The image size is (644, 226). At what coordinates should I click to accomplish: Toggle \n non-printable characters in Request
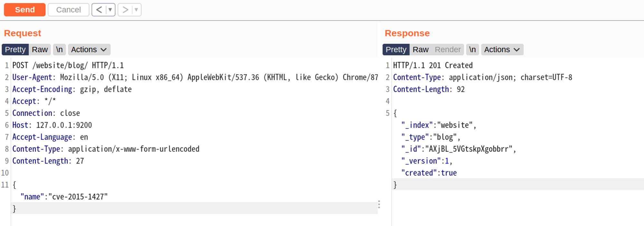(59, 50)
